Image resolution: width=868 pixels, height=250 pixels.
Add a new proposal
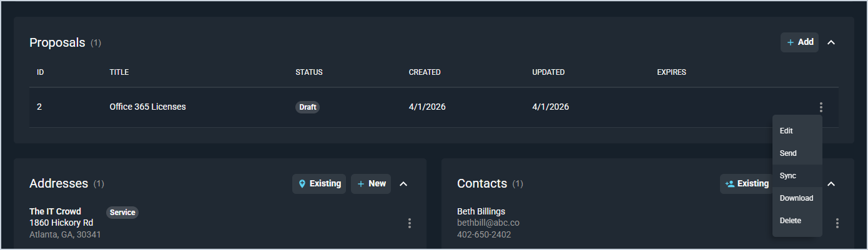click(x=799, y=42)
